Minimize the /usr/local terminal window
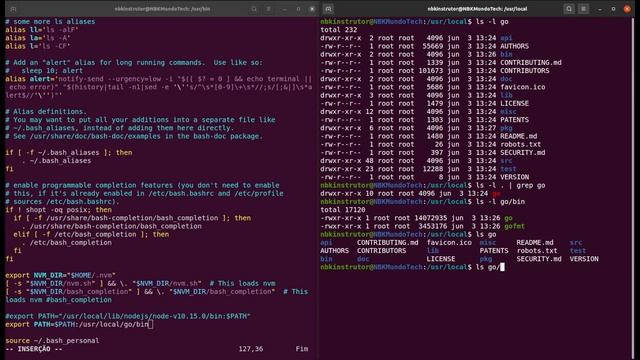This screenshot has height=360, width=640. pyautogui.click(x=600, y=9)
